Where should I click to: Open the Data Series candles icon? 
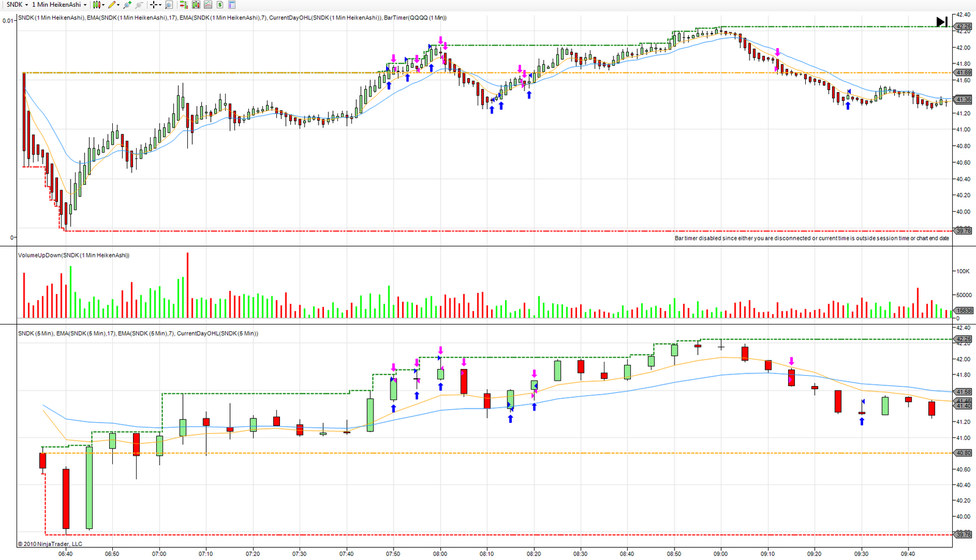tap(196, 4)
